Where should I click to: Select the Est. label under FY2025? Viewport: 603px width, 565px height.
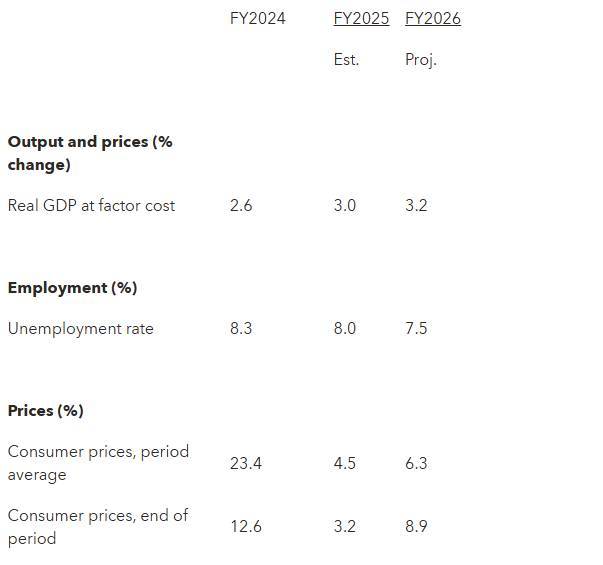tap(346, 60)
